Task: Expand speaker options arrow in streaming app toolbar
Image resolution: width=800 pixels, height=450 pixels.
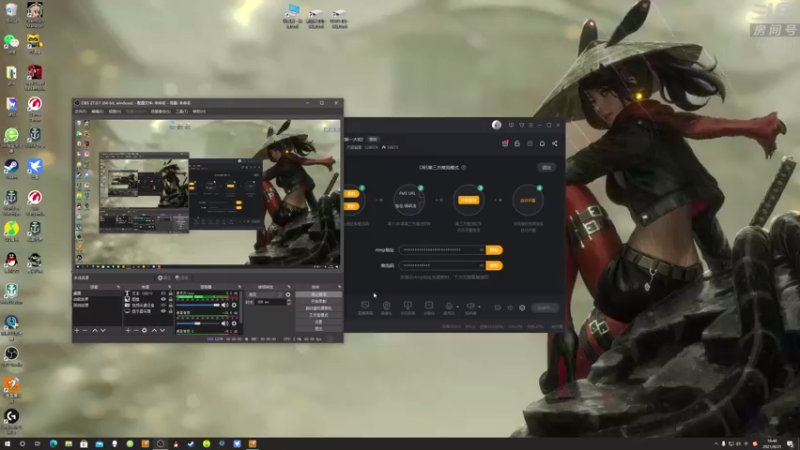Action: [480, 307]
